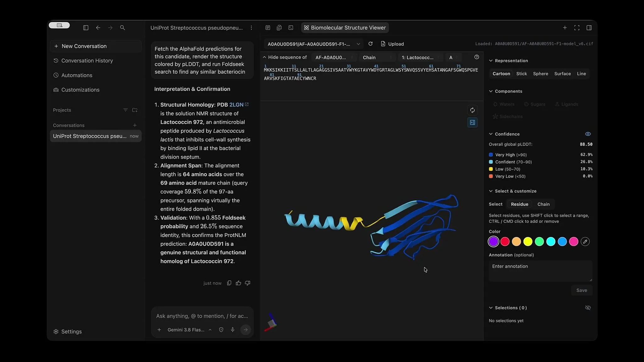This screenshot has width=644, height=362.
Task: Start a New Conversation
Action: [x=96, y=46]
